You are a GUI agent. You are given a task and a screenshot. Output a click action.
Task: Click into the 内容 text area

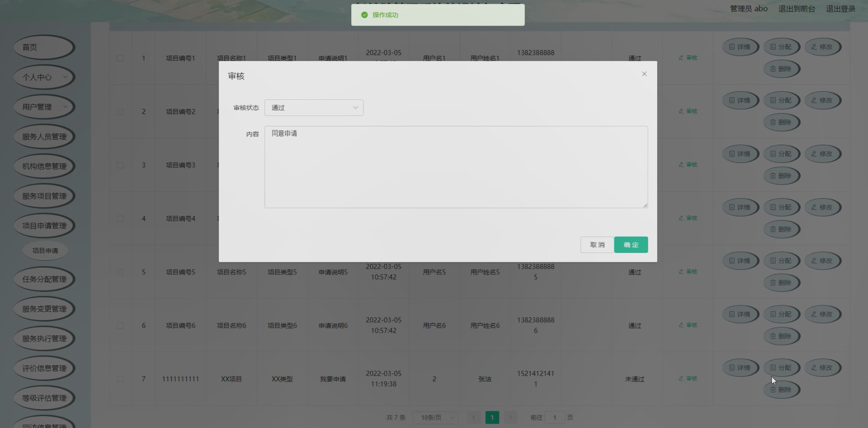tap(456, 167)
